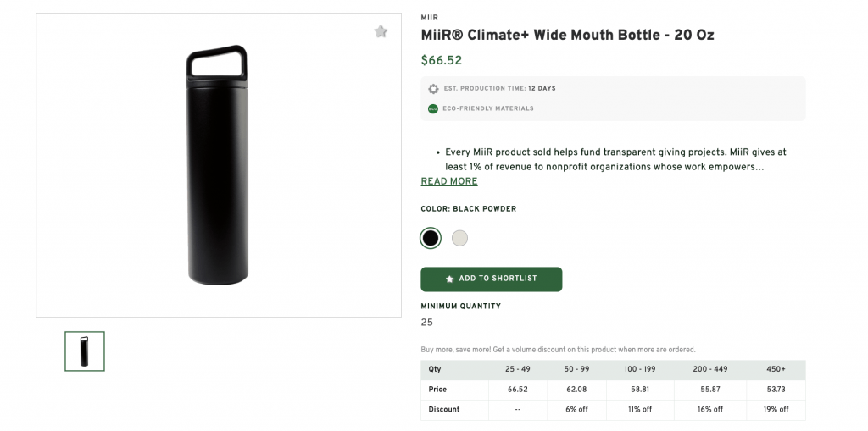Screen dimensions: 868x431
Task: Click the minimum quantity value 25
Action: tap(427, 323)
